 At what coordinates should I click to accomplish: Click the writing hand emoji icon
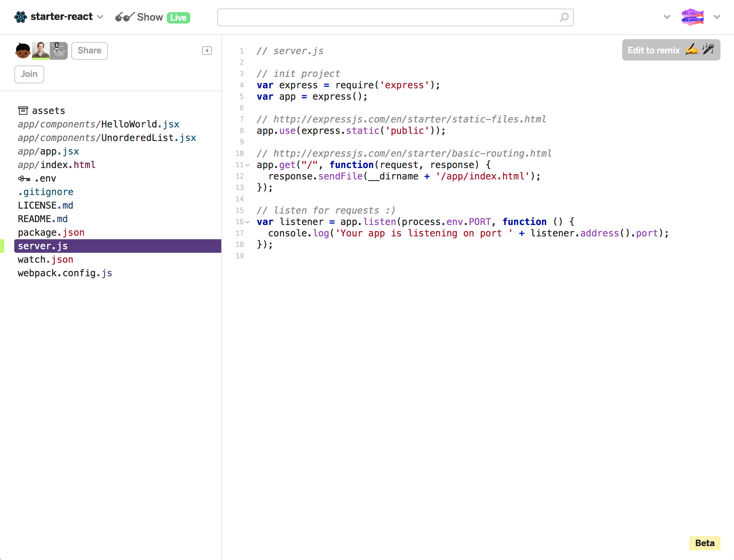pyautogui.click(x=692, y=49)
